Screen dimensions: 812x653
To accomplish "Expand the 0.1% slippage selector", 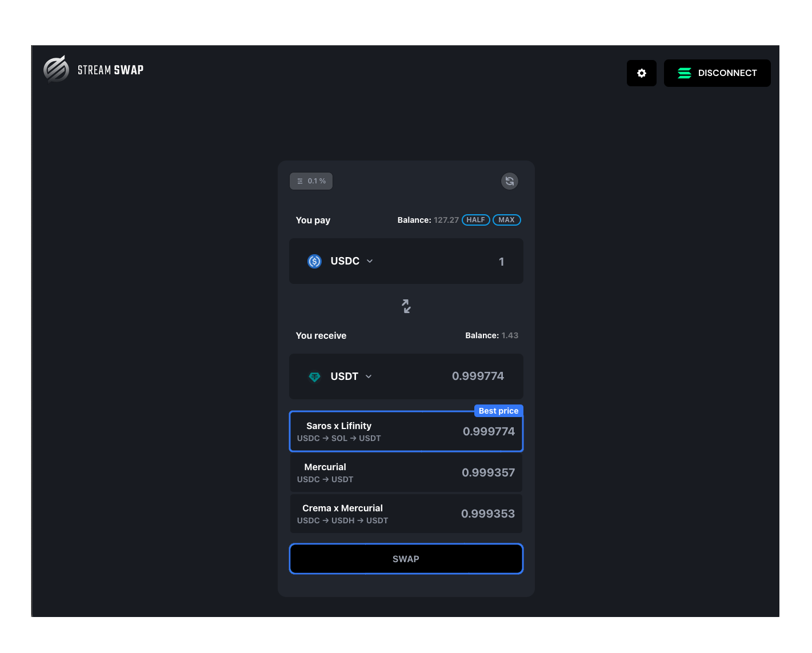I will click(311, 181).
